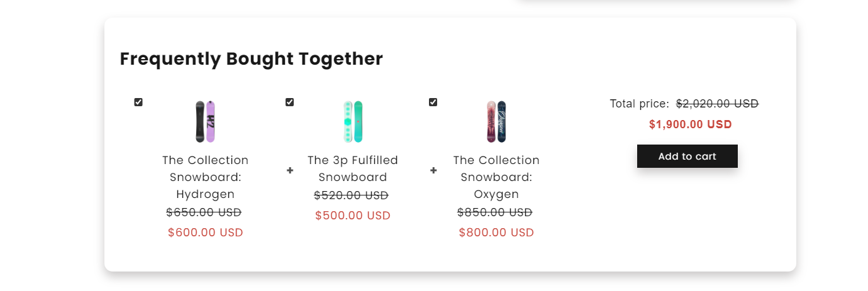Click the plus icon after Hydrogen snowboard

tap(290, 170)
